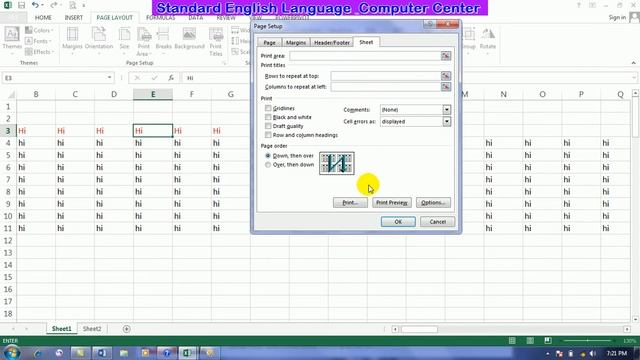Open the HOME ribbon tab
Image resolution: width=640 pixels, height=360 pixels.
[x=43, y=18]
